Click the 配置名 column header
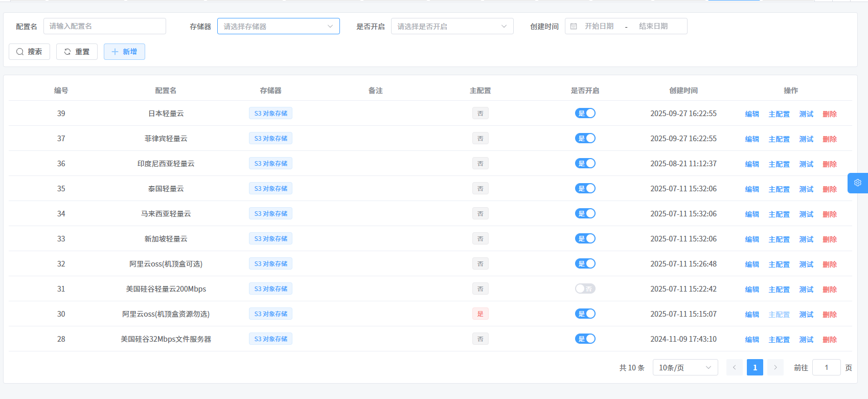 (166, 91)
